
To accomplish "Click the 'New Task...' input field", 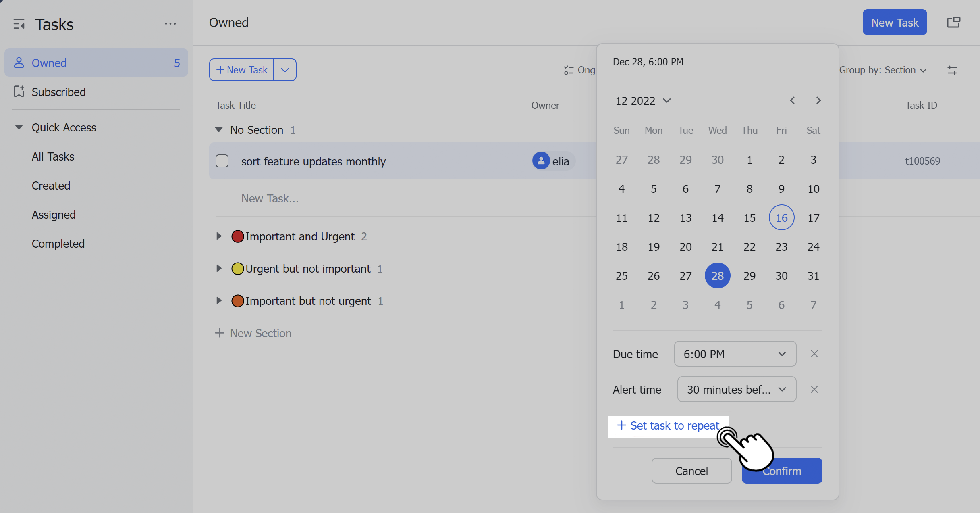I will (270, 198).
